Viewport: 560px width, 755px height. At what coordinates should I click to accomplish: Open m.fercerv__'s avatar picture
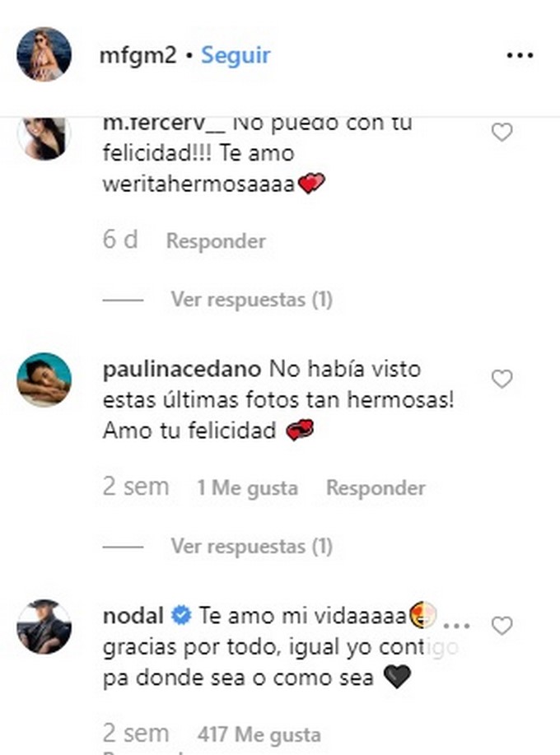pyautogui.click(x=44, y=138)
